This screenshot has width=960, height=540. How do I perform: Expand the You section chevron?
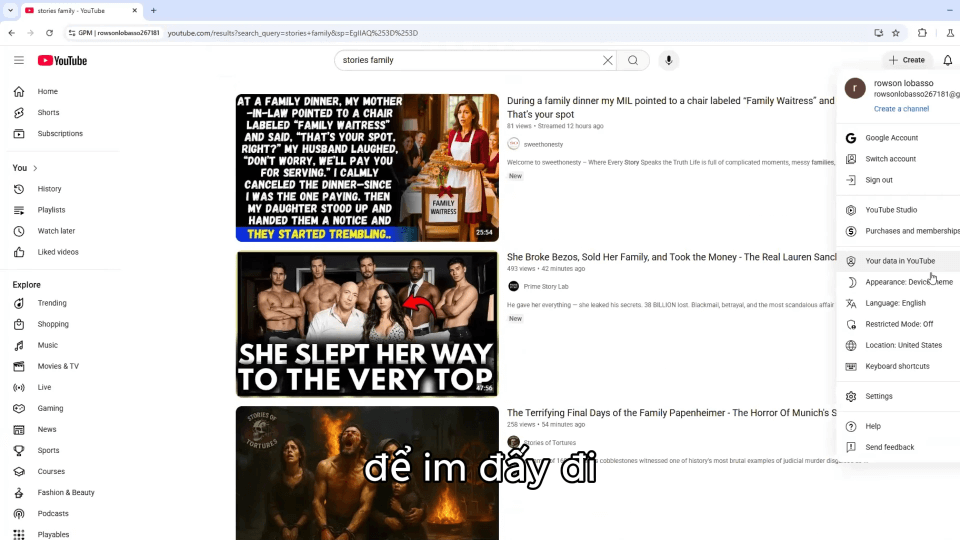click(35, 168)
